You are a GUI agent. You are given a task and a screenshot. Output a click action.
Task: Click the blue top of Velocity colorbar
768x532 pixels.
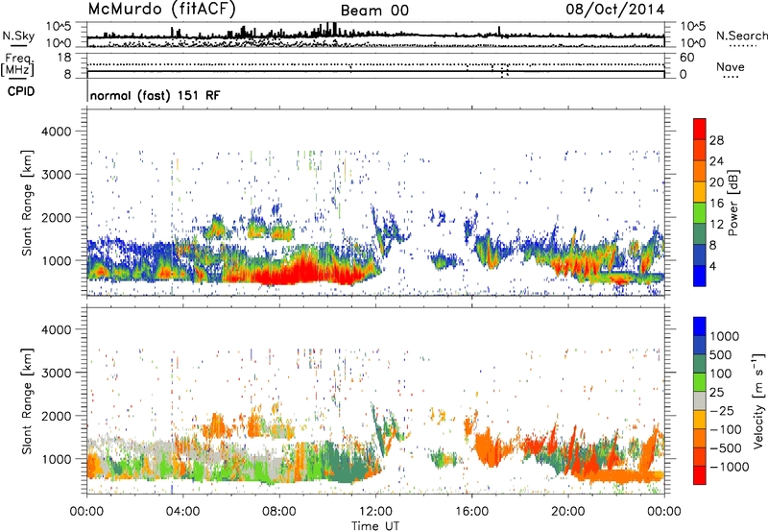pos(700,326)
